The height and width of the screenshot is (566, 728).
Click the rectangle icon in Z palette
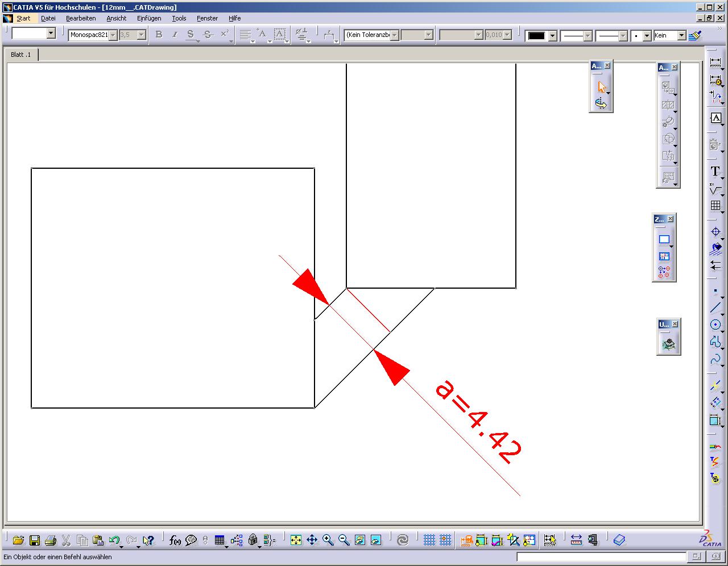point(664,240)
